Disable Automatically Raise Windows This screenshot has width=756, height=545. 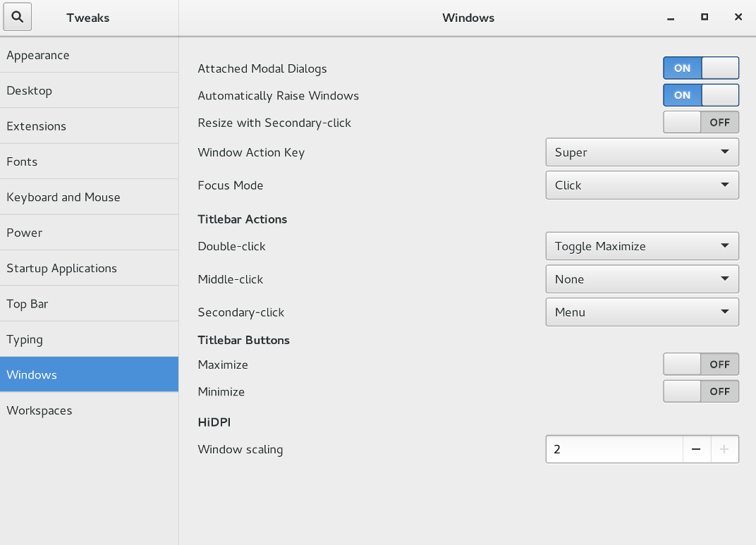point(701,95)
